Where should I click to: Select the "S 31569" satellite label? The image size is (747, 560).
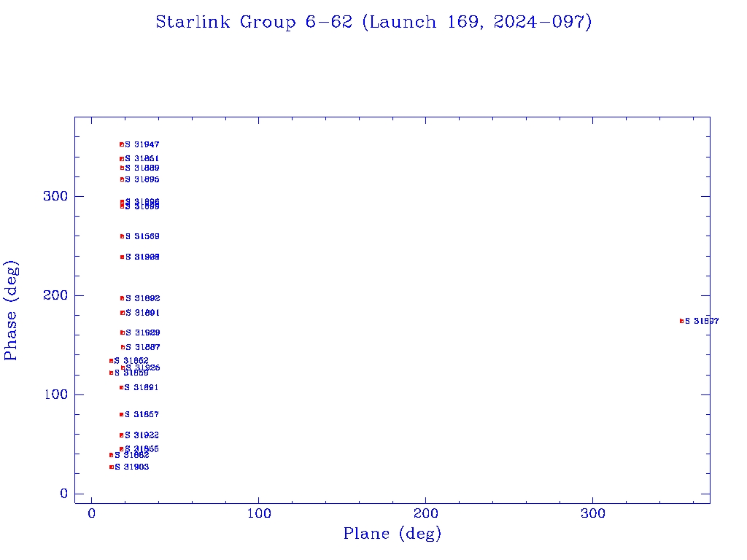(142, 236)
